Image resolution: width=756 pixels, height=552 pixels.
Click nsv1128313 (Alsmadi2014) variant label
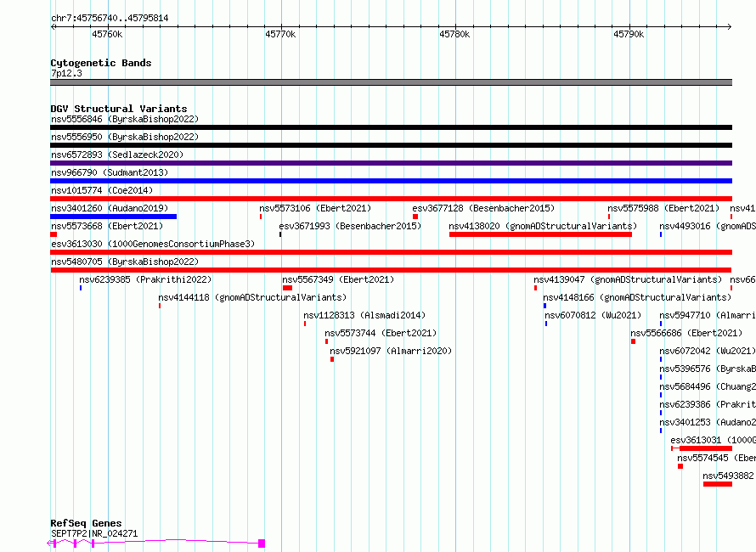click(364, 315)
